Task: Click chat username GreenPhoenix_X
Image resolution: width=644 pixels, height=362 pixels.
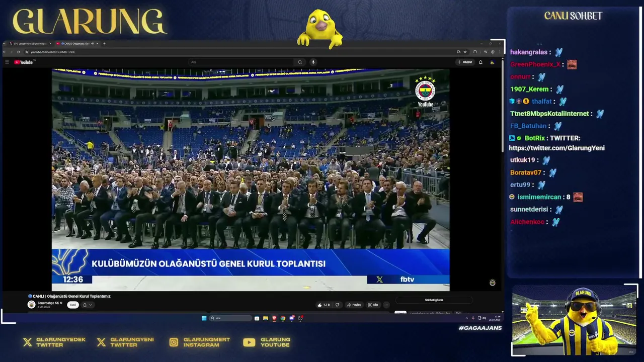Action: click(535, 64)
